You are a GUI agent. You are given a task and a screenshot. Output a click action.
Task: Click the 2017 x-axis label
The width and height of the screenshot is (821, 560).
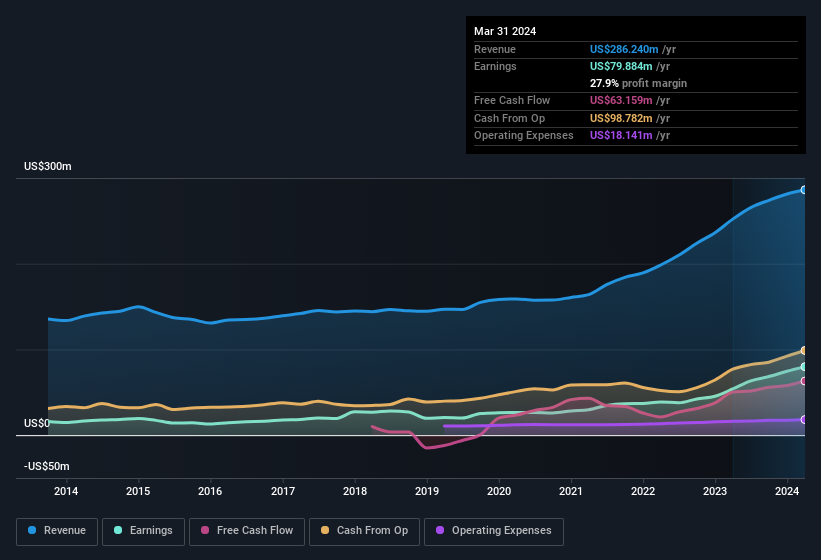click(283, 491)
